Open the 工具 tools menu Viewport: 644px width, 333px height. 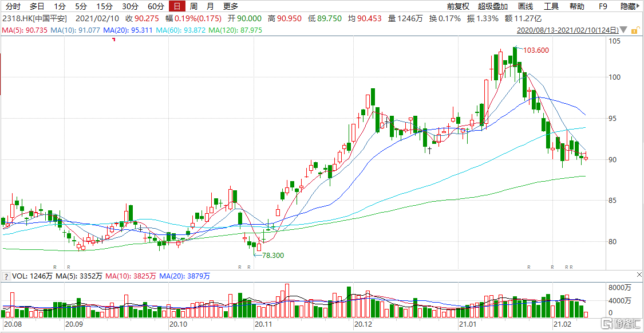(551, 6)
